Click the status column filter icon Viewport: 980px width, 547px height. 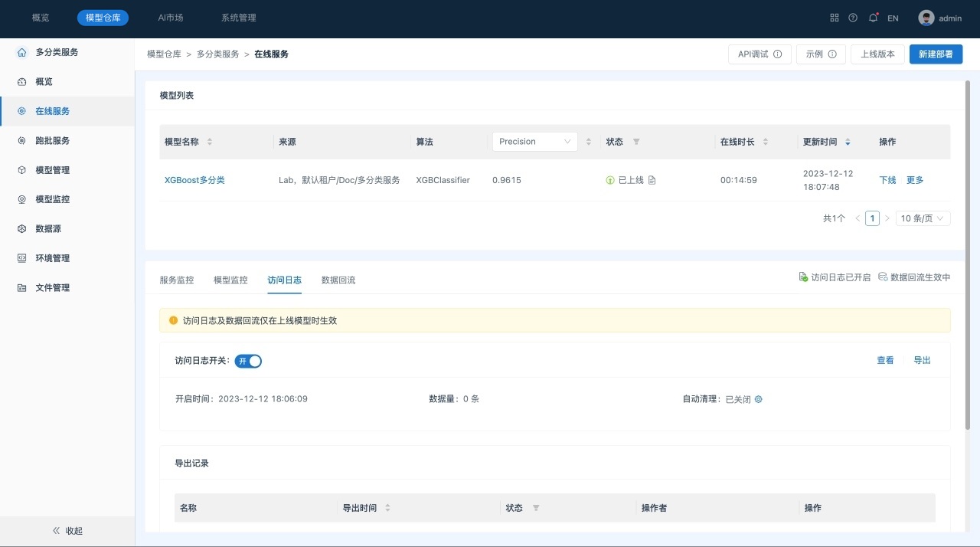pyautogui.click(x=636, y=142)
